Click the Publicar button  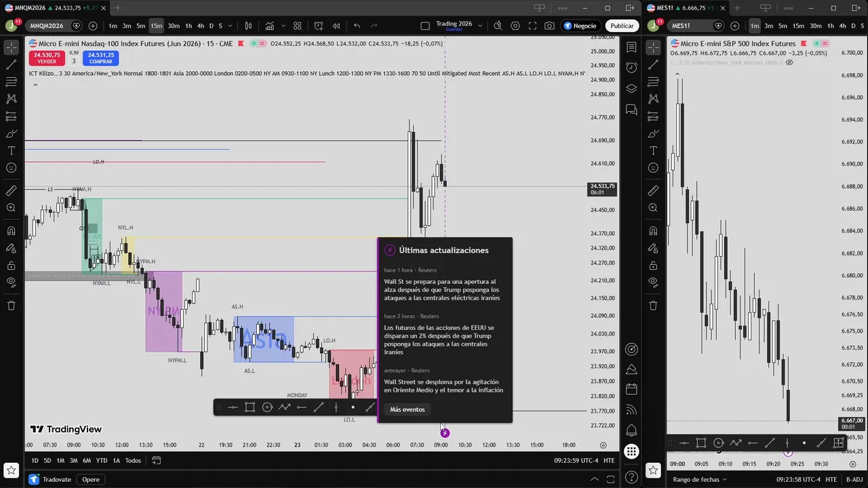tap(622, 26)
